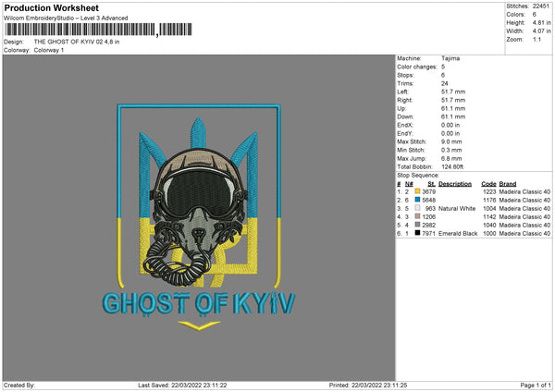Click the 'Stop Sequence:' heading
This screenshot has width=555, height=392.
[418, 176]
